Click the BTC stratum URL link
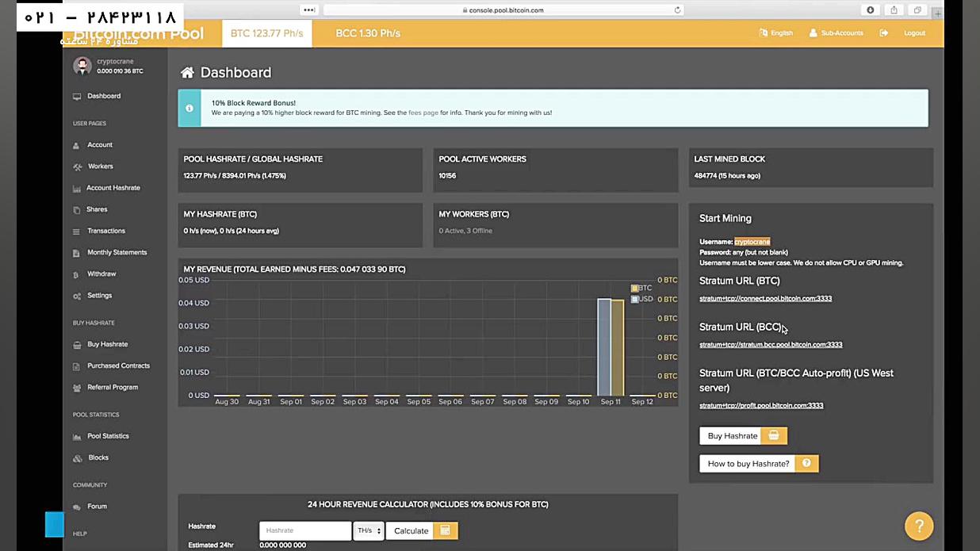Image resolution: width=980 pixels, height=551 pixels. pyautogui.click(x=765, y=299)
